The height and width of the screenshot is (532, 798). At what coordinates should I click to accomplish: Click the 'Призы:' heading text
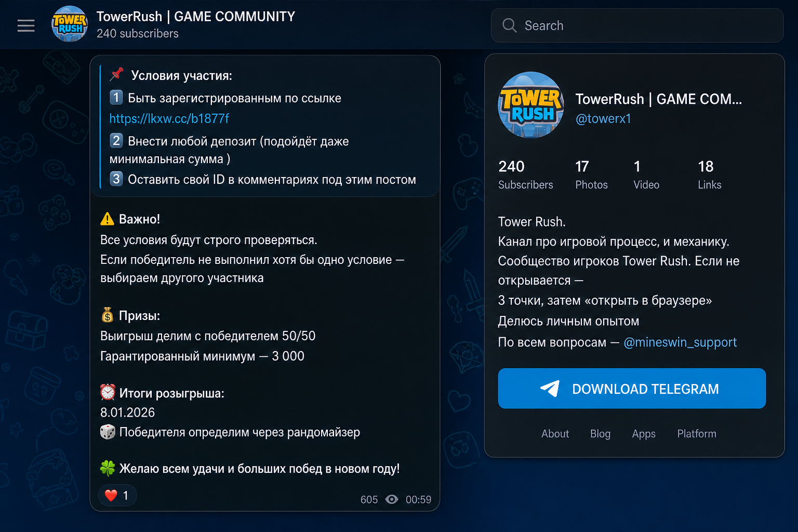pos(139,316)
